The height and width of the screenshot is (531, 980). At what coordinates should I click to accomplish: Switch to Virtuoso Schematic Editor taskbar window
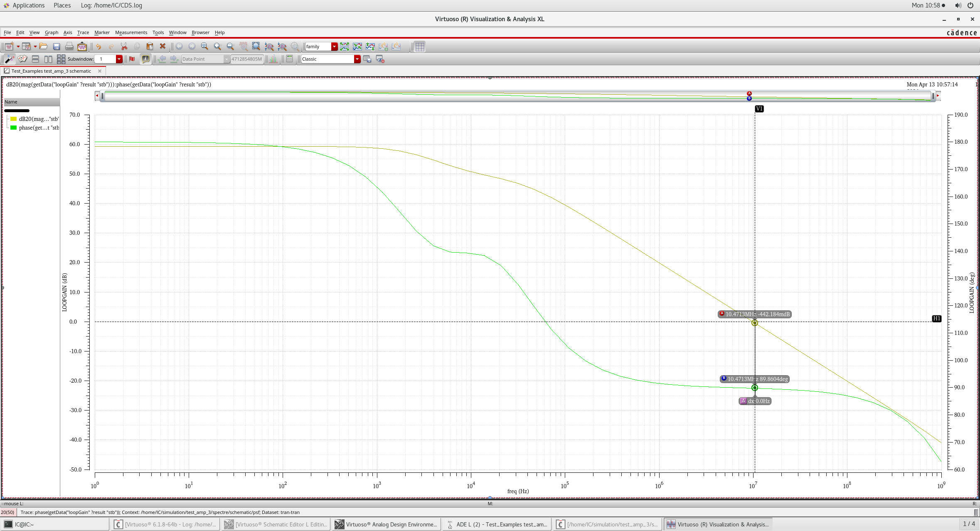[x=276, y=524]
